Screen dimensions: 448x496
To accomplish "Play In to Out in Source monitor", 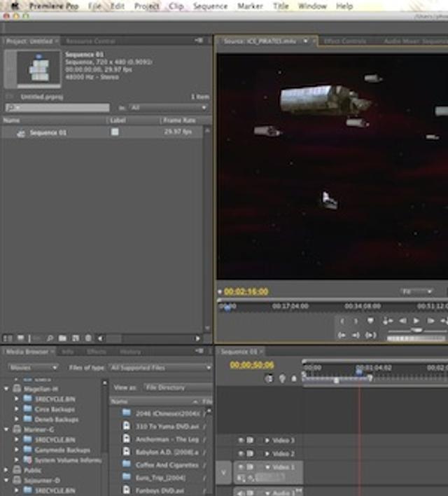I will (370, 335).
